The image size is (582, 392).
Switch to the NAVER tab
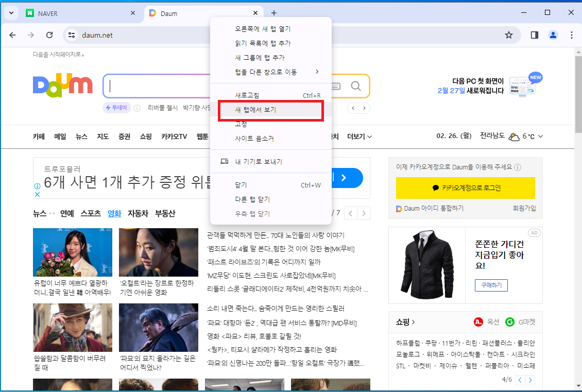click(80, 13)
